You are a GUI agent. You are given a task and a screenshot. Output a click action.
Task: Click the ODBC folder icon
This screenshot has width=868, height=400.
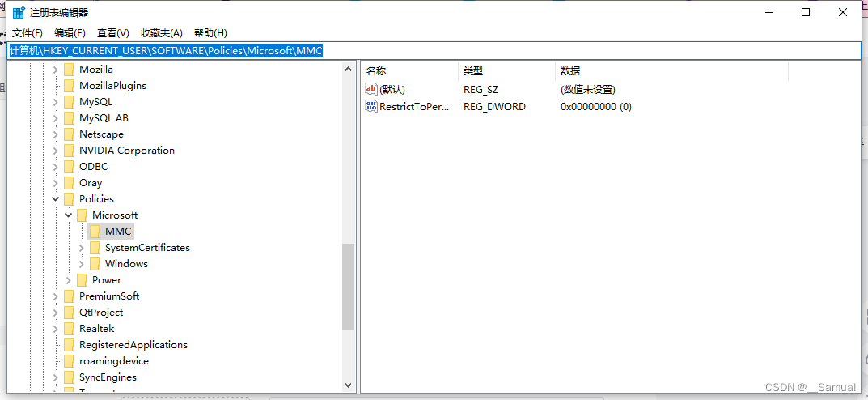coord(69,167)
